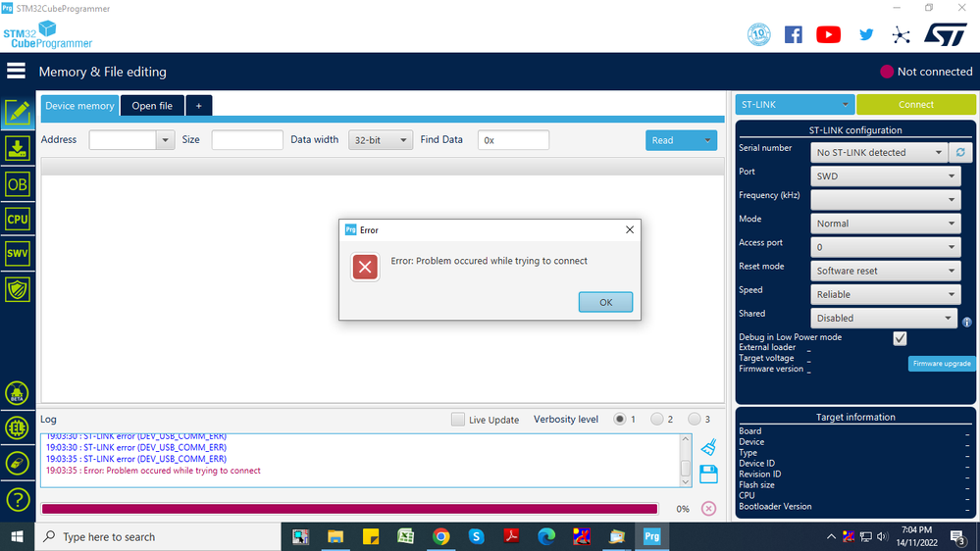Switch to the Open file tab
The height and width of the screenshot is (551, 980).
coord(152,106)
